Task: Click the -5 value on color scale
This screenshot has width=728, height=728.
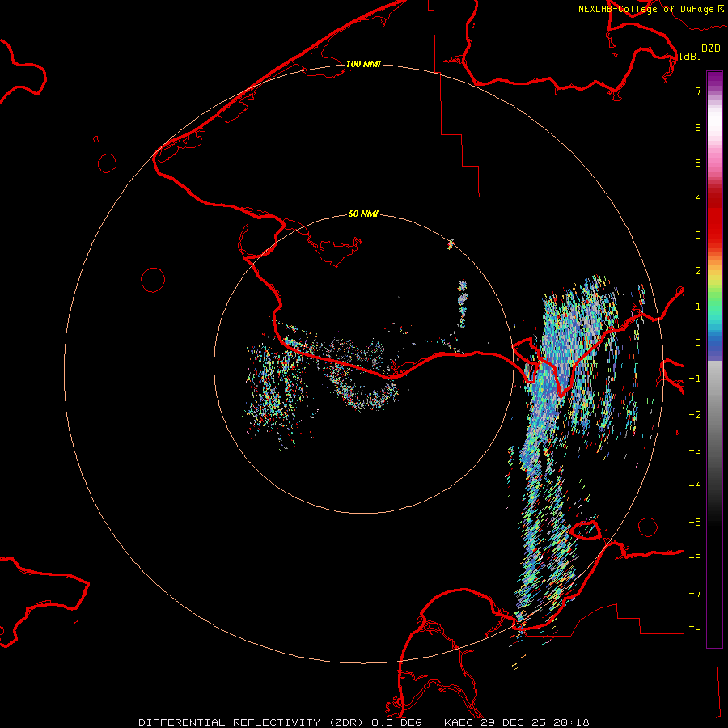Action: [x=695, y=523]
